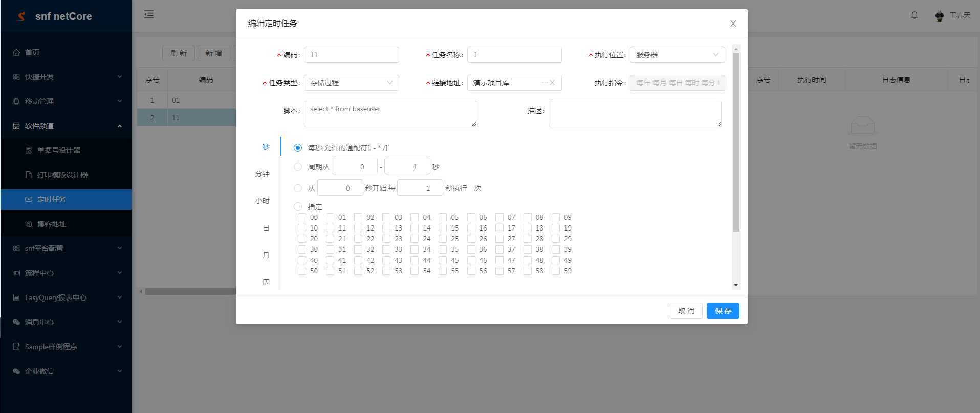The height and width of the screenshot is (413, 980).
Task: Select the 指定 radio button
Action: (298, 206)
